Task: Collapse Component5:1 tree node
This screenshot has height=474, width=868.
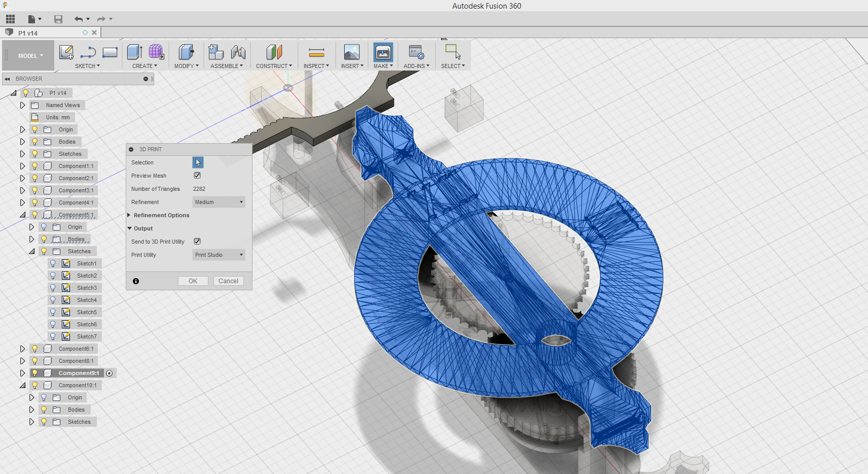Action: pos(22,215)
